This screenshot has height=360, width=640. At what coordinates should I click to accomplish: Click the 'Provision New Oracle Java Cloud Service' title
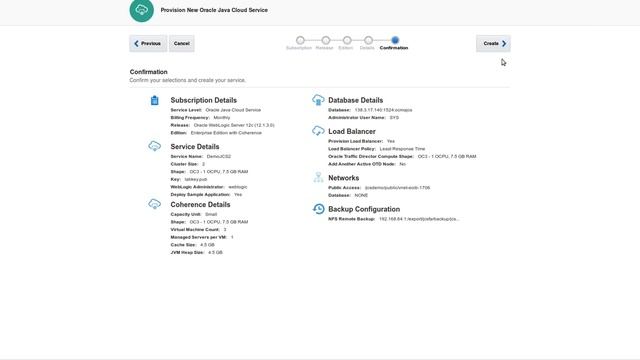(x=214, y=10)
